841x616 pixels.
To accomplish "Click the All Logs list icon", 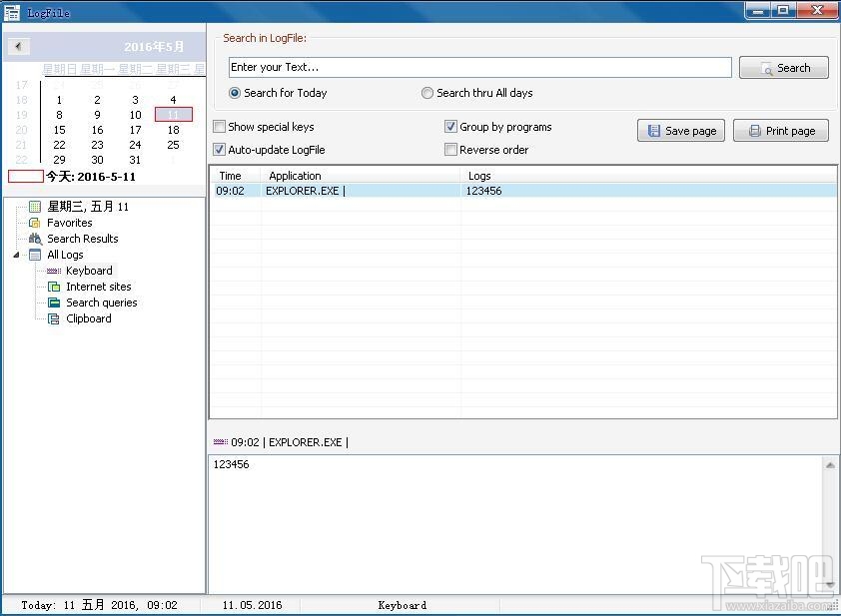I will [x=35, y=255].
